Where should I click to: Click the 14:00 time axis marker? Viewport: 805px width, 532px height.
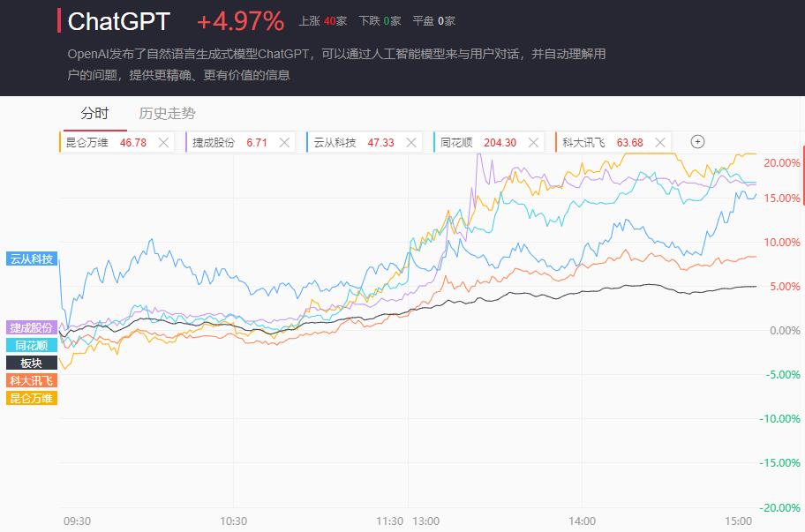582,521
